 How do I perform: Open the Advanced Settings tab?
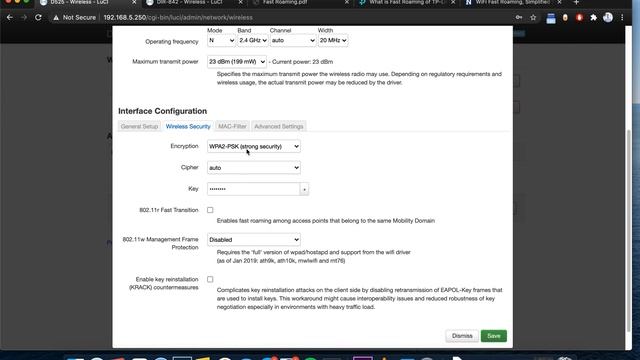[x=279, y=127]
